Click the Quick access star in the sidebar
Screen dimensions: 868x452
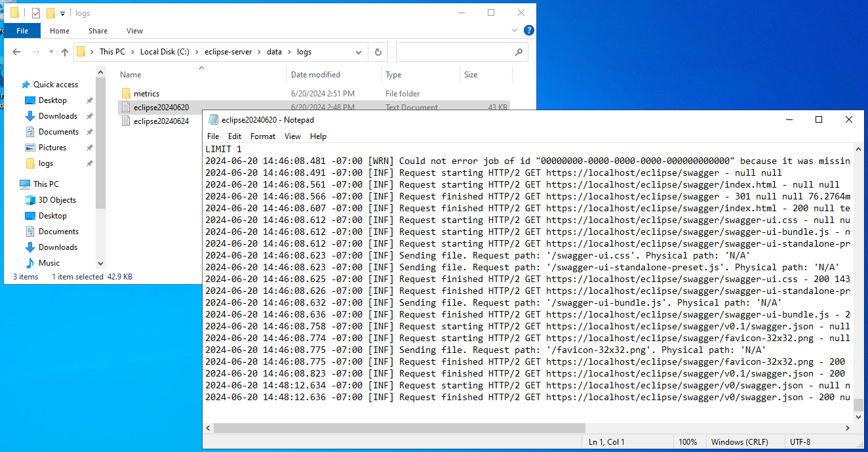click(x=26, y=85)
